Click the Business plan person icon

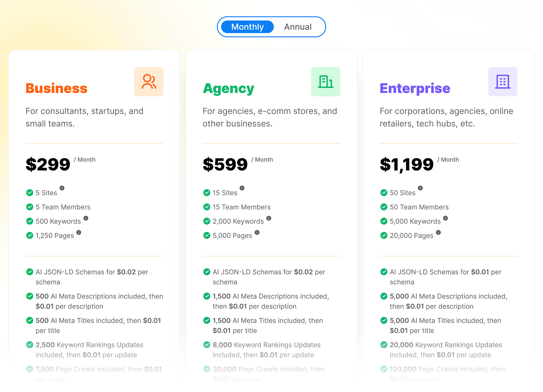148,82
